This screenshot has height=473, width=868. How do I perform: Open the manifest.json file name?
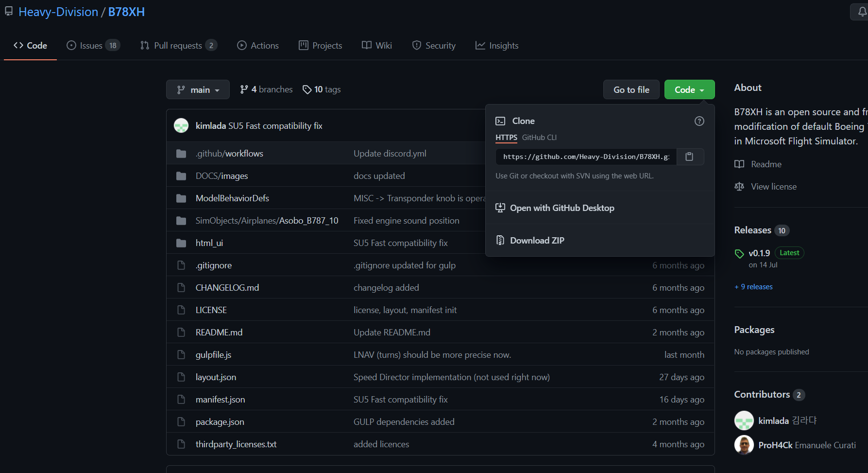220,400
